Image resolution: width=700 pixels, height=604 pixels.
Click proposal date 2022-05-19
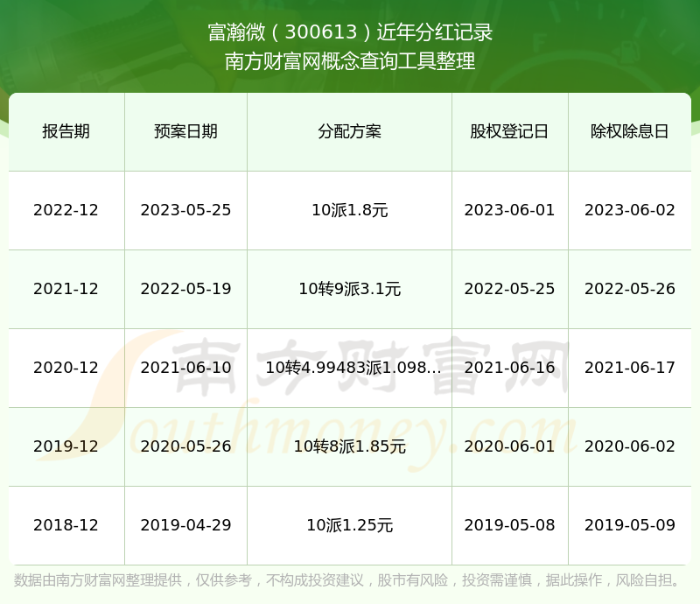tap(185, 289)
